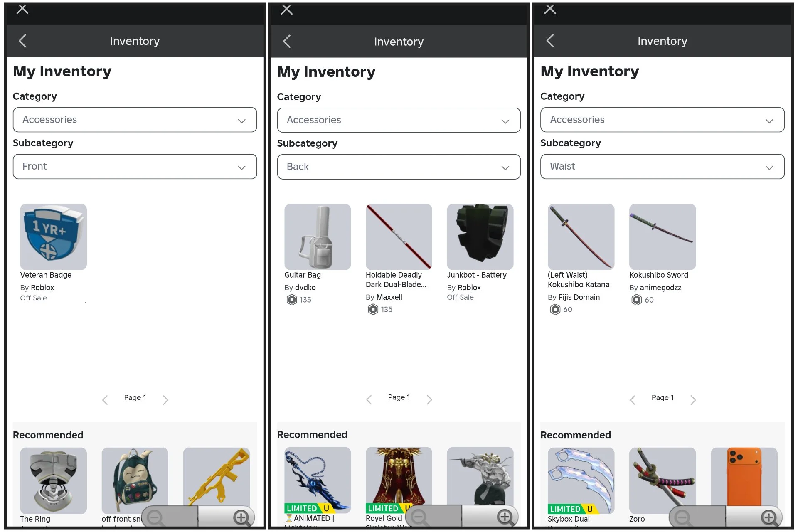Open the Back subcategory dropdown
Screen dimensions: 798x532
click(x=399, y=167)
